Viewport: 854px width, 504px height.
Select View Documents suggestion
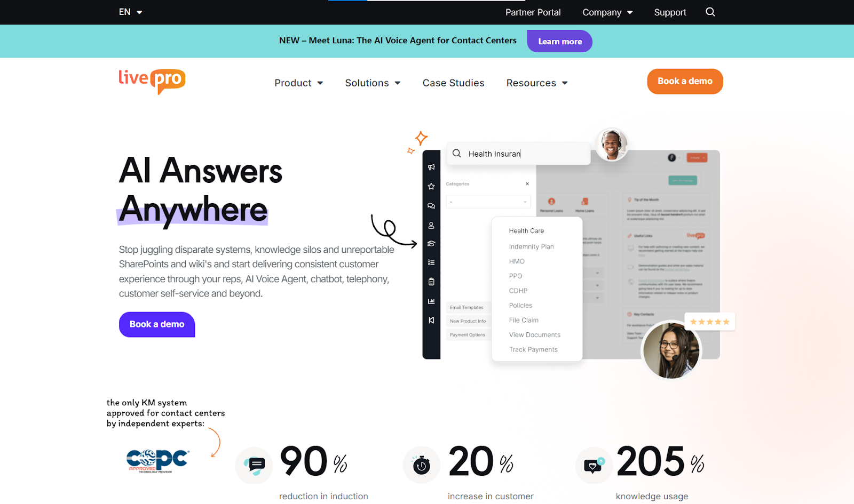click(x=535, y=335)
